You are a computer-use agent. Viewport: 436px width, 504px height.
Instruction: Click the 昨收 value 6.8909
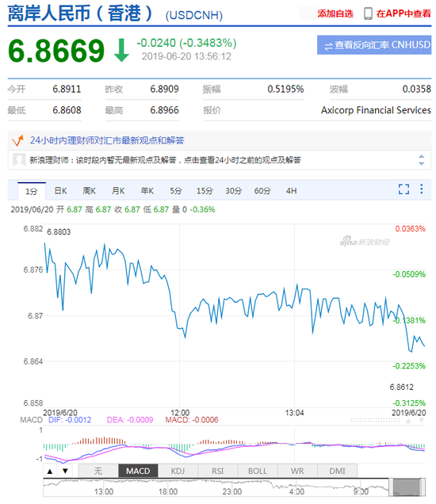pos(164,89)
